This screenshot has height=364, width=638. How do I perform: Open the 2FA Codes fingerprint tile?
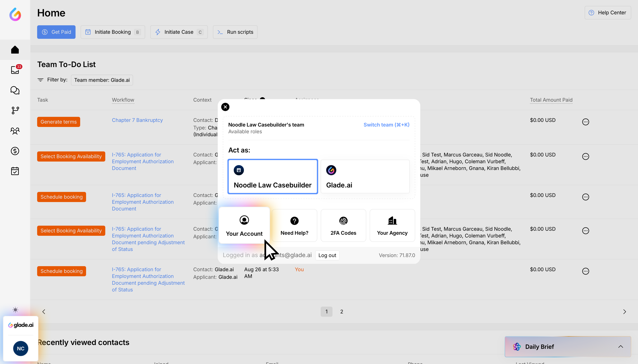pos(343,225)
